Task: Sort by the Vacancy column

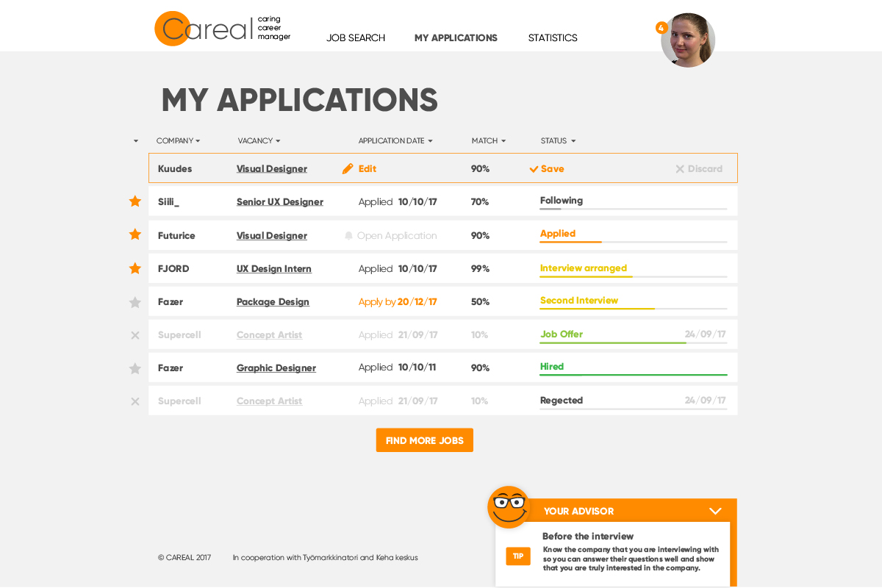Action: coord(259,141)
